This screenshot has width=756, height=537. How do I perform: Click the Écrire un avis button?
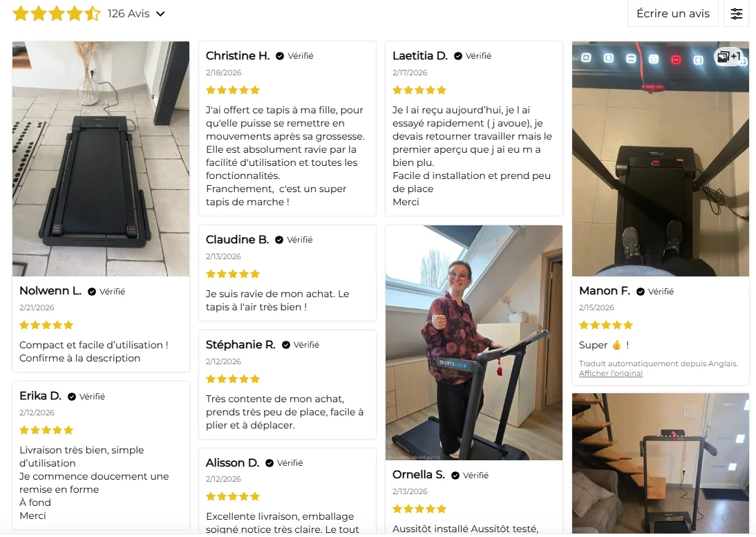click(673, 14)
